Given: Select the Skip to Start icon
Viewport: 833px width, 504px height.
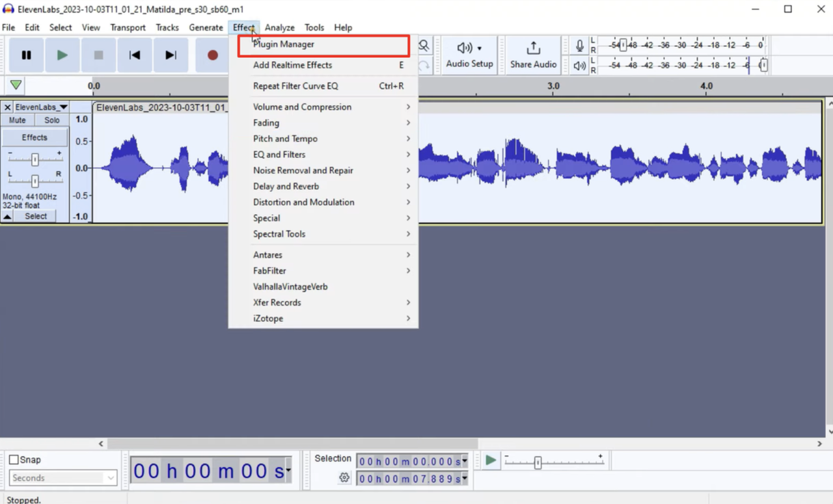Looking at the screenshot, I should pyautogui.click(x=134, y=55).
